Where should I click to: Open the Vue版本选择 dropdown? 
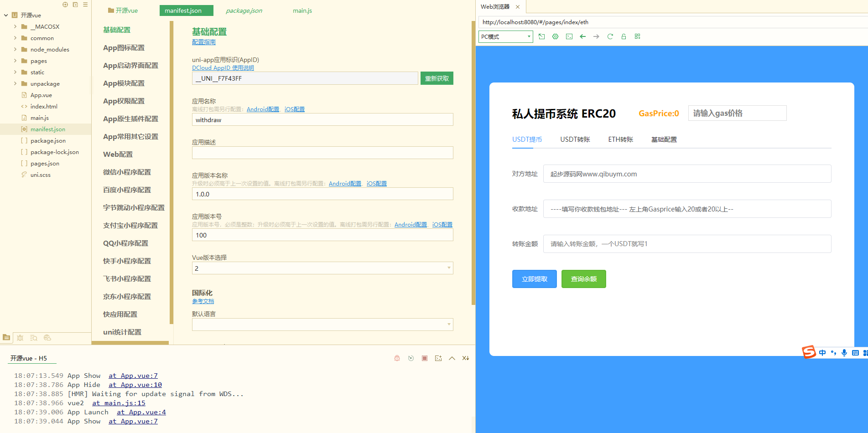(322, 268)
